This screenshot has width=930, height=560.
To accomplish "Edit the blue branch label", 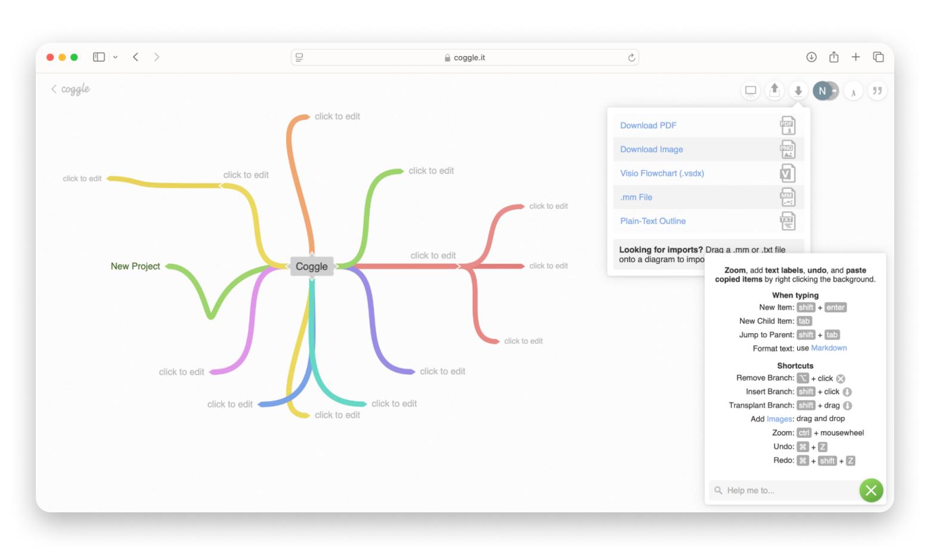I will pos(230,405).
